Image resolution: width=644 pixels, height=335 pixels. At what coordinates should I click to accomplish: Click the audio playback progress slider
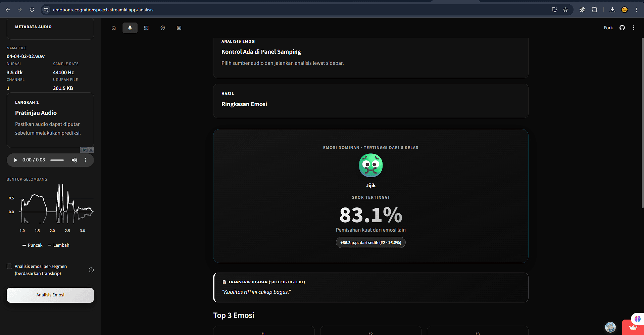click(x=57, y=160)
